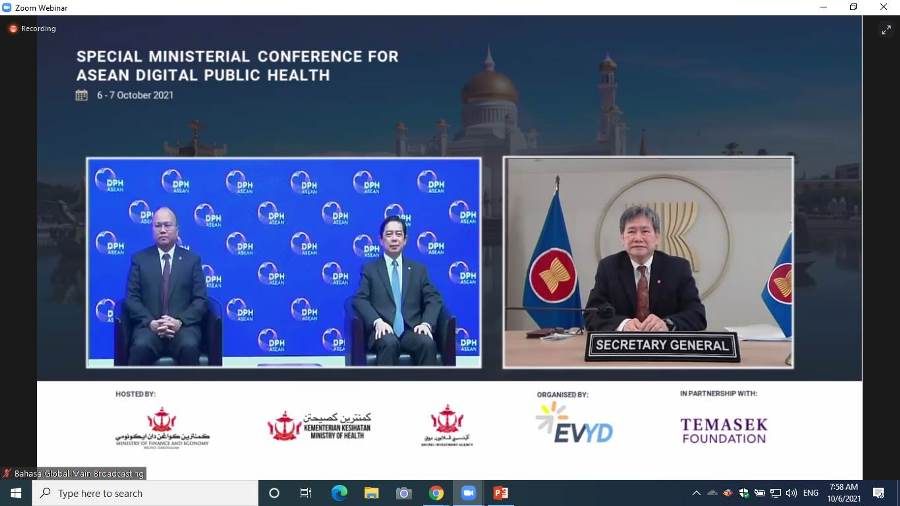Switch to PowerPoint in the taskbar
This screenshot has width=900, height=506.
[501, 493]
